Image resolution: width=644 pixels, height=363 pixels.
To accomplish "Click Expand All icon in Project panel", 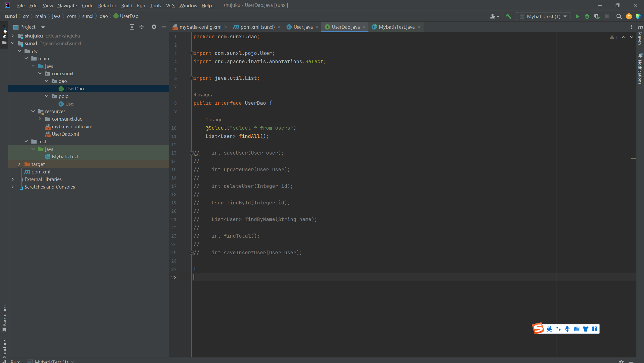I will [x=132, y=27].
